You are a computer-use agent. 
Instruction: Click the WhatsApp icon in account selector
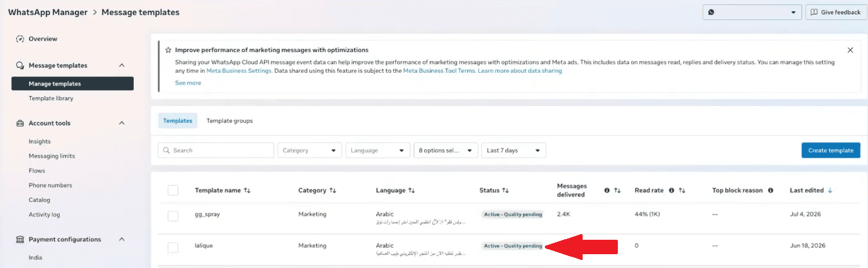(x=711, y=13)
